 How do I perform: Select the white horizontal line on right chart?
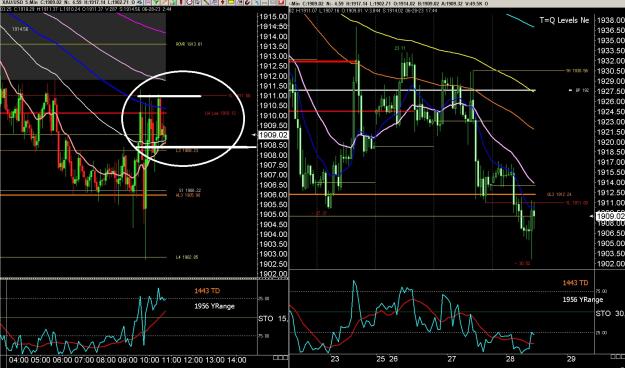(x=412, y=90)
